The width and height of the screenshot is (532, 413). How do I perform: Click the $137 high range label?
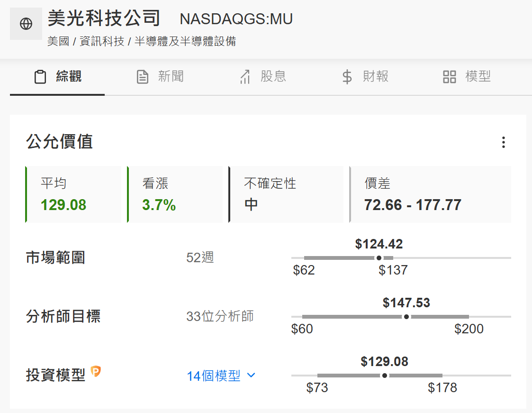[393, 270]
